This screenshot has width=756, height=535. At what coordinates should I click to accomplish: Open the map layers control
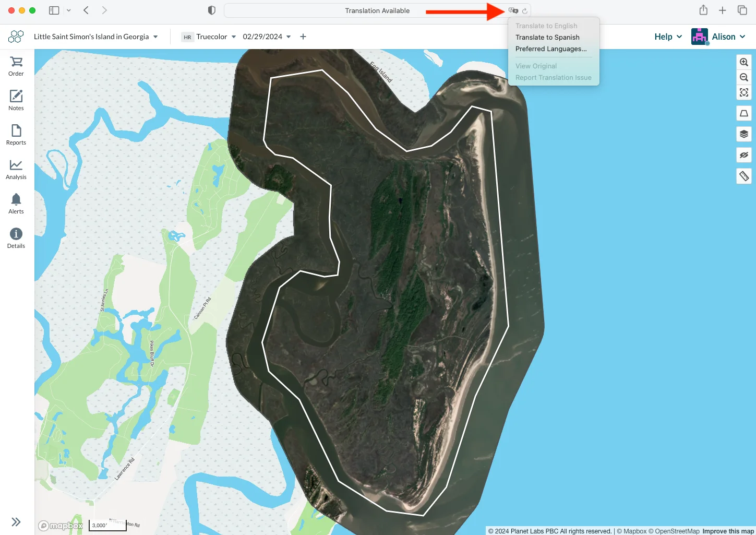click(744, 134)
